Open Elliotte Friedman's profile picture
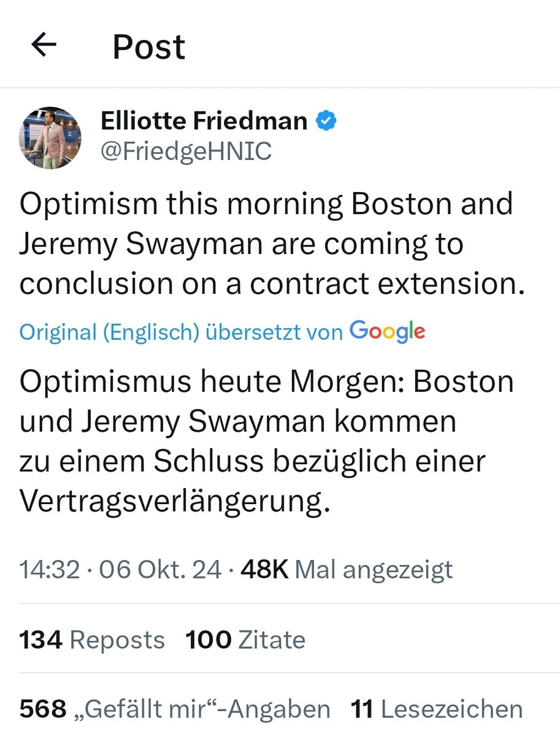The height and width of the screenshot is (736, 560). (x=50, y=138)
